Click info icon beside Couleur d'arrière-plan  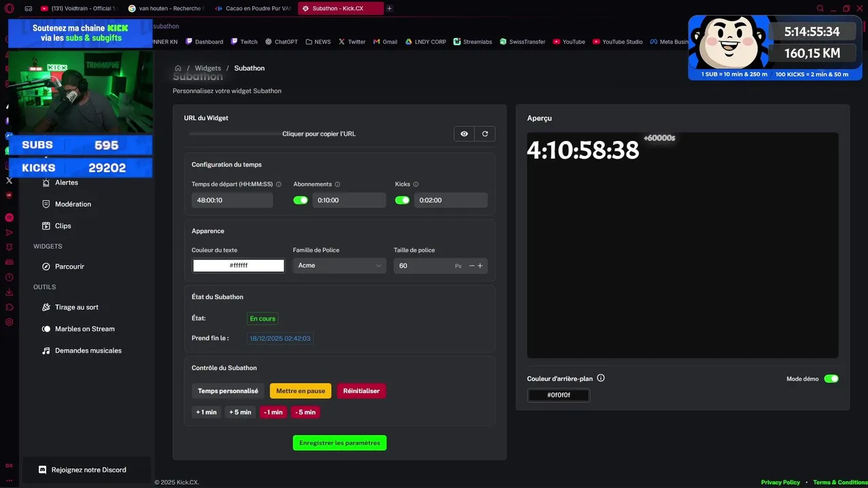(x=601, y=379)
